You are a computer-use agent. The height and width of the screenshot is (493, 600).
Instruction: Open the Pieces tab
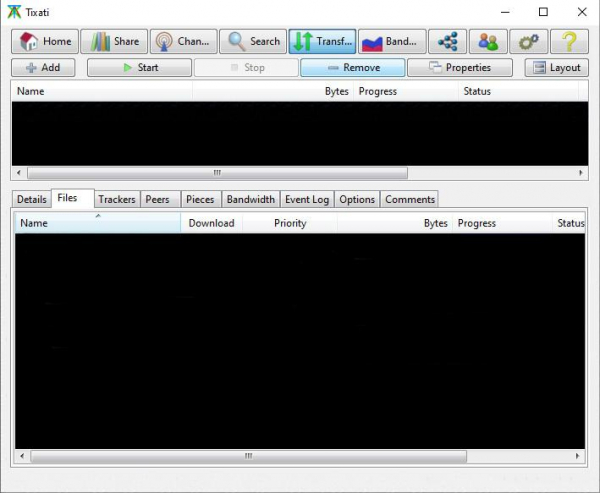[x=201, y=199]
